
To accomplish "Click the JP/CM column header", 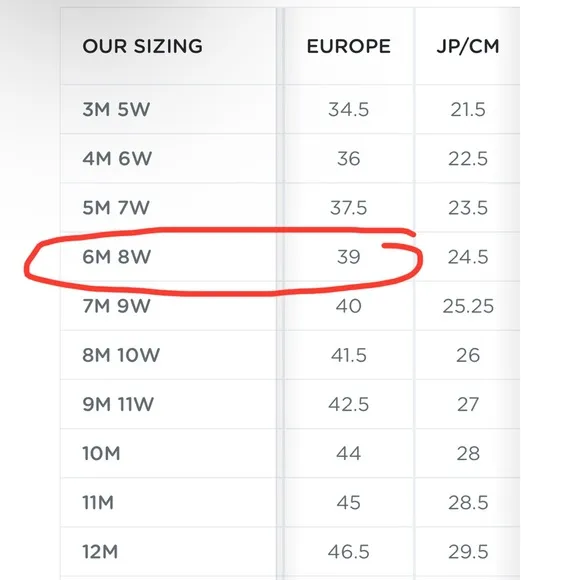I will (468, 46).
